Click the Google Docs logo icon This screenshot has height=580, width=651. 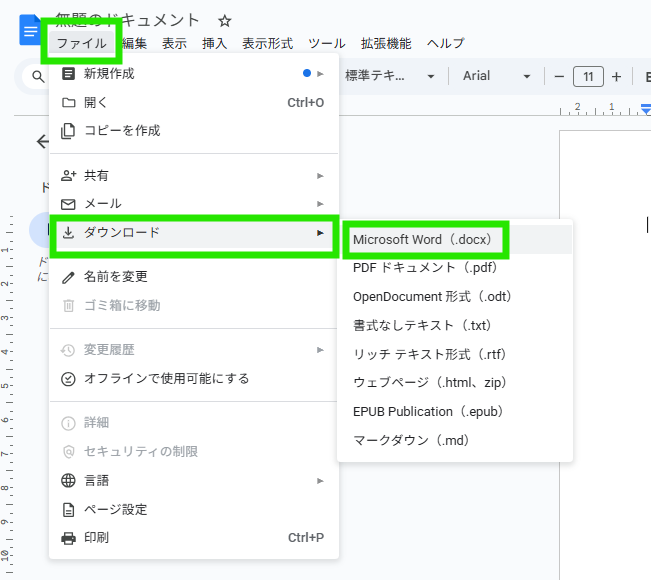pos(27,30)
